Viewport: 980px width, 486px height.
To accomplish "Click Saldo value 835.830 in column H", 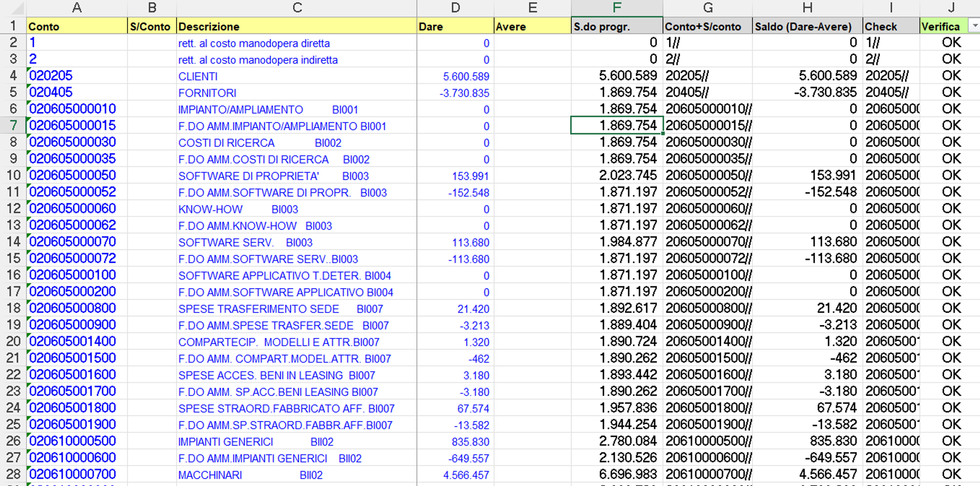I will tap(807, 441).
